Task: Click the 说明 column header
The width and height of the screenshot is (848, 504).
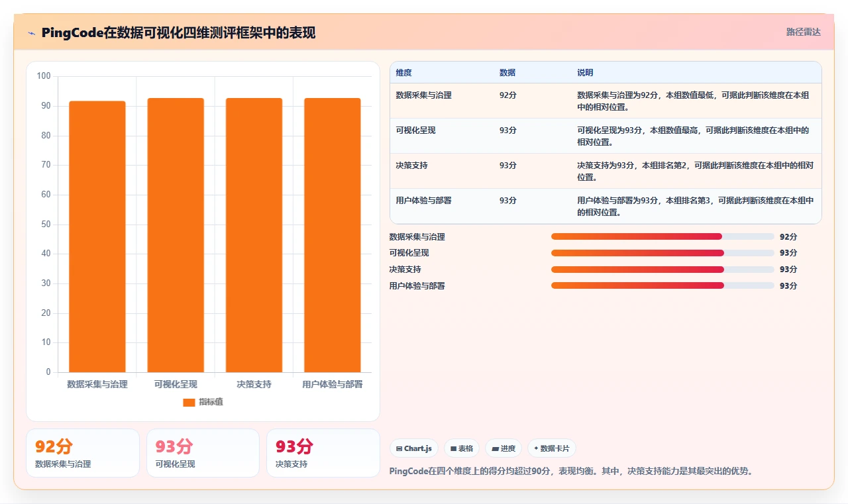Action: pyautogui.click(x=585, y=72)
